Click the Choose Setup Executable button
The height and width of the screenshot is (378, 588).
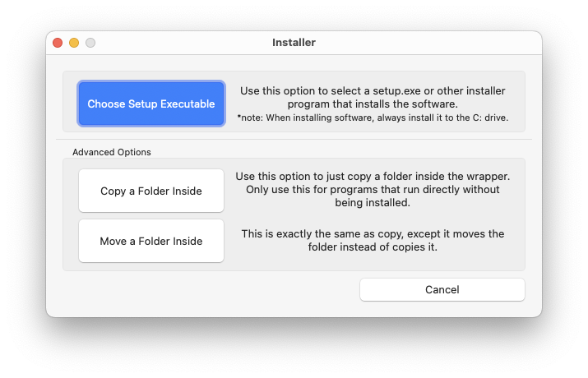(151, 104)
